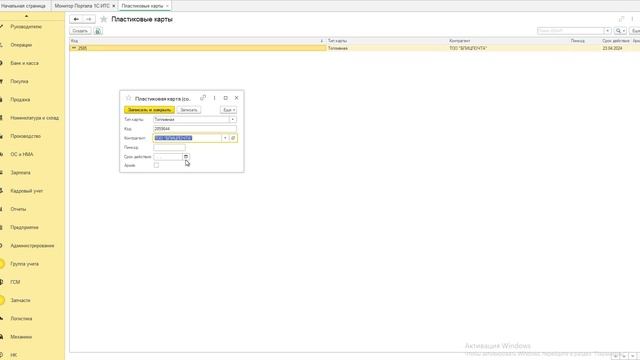Viewport: 640px width, 360px height.
Task: Sort list by Код column header
Action: point(197,41)
